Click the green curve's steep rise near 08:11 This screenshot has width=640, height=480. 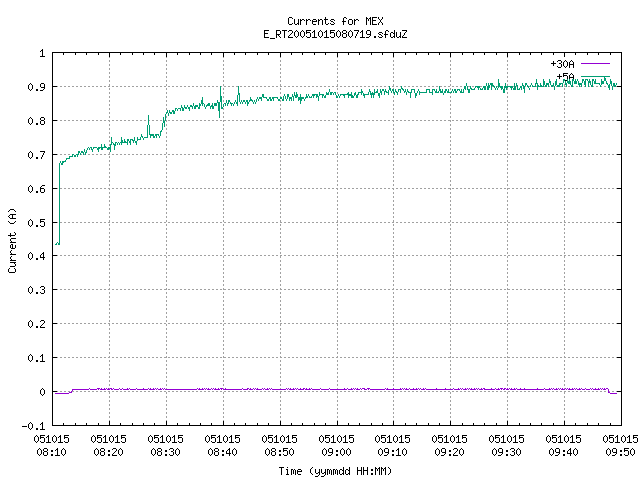(60, 203)
